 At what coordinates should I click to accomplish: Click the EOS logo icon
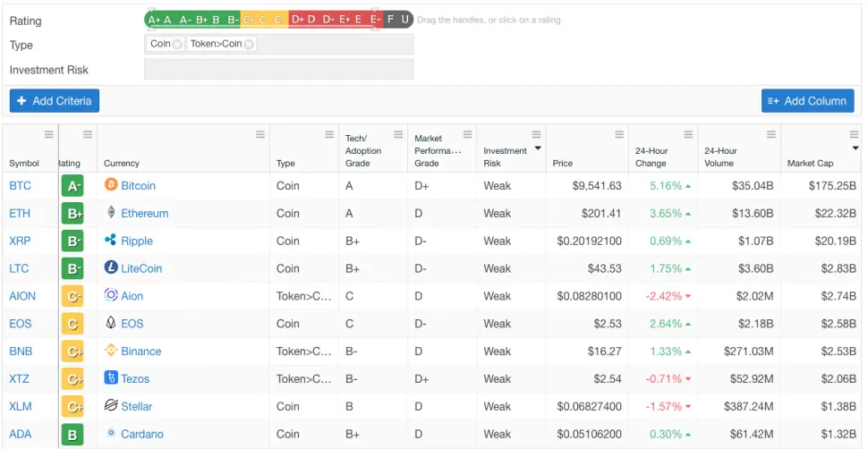[x=111, y=323]
